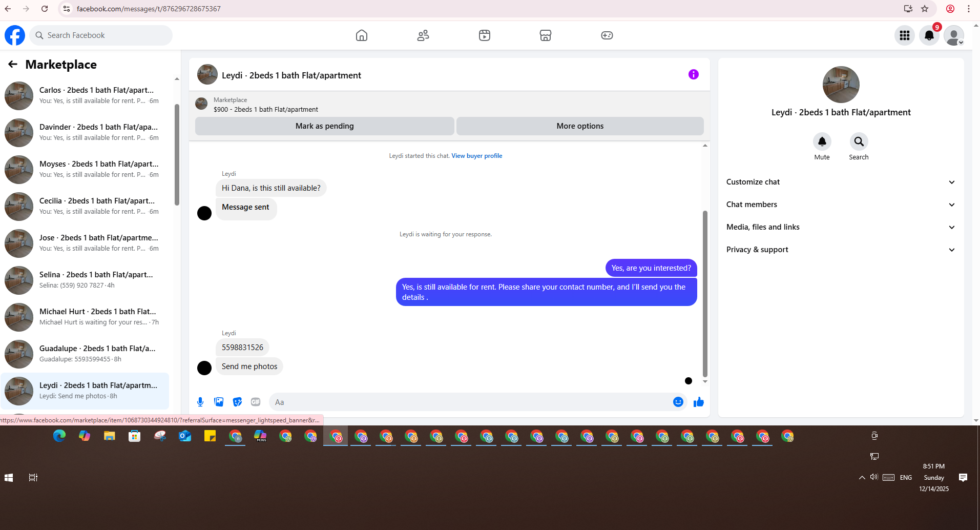The height and width of the screenshot is (530, 980).
Task: Open the Michael Hurt conversation
Action: 86,317
